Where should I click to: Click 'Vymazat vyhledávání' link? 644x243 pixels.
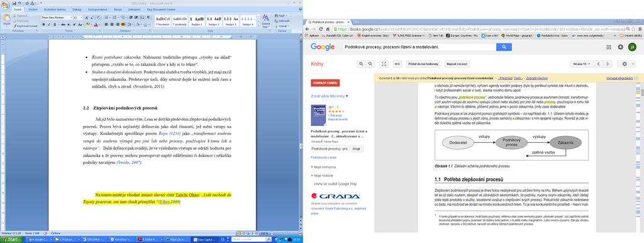[619, 78]
